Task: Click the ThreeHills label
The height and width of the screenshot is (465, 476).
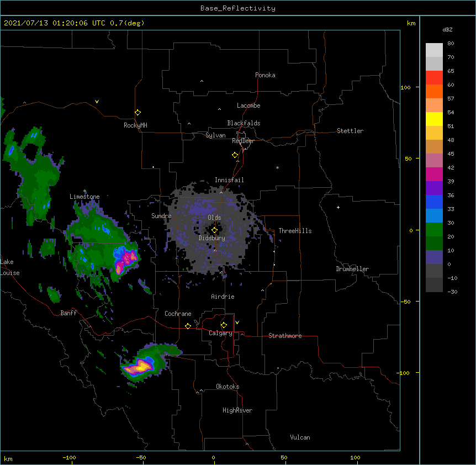Action: [295, 231]
